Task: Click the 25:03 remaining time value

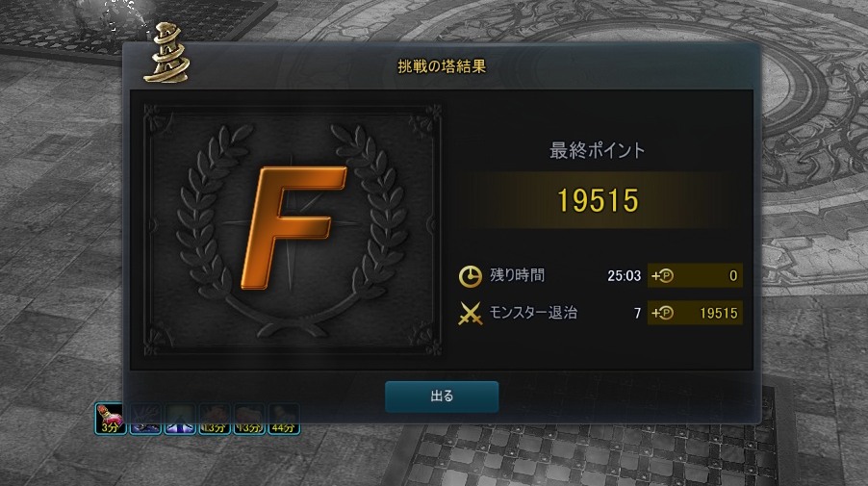Action: [624, 275]
